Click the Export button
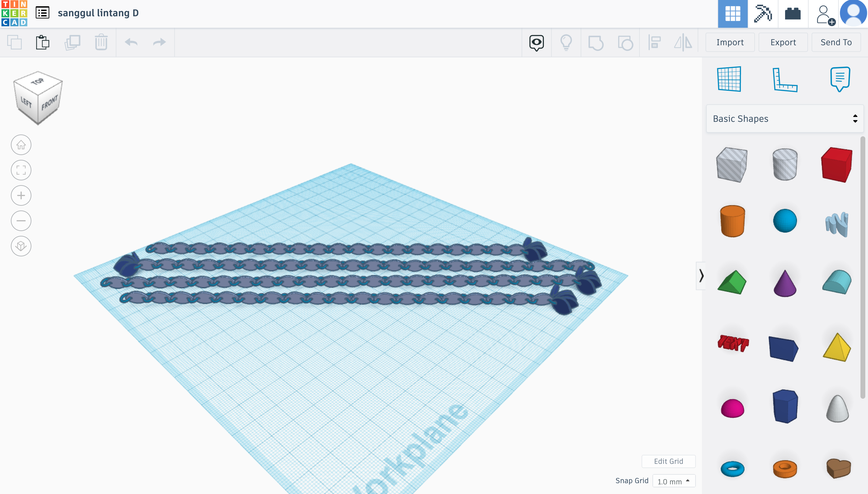The image size is (868, 494). coord(783,43)
